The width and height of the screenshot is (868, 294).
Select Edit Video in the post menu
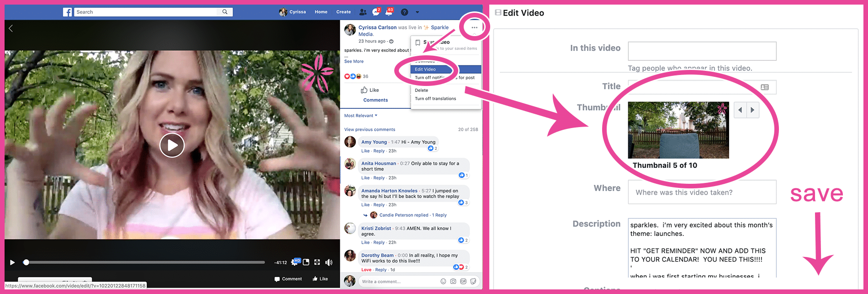point(446,69)
